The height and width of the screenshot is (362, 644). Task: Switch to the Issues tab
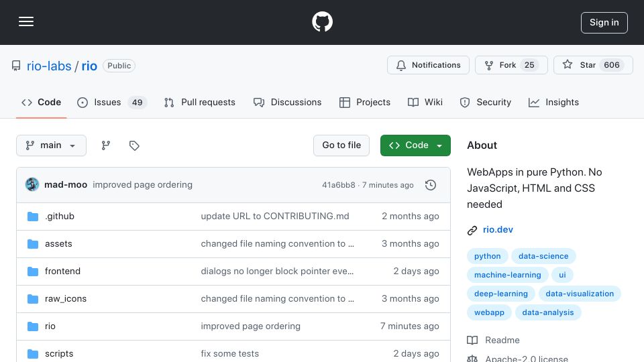112,102
